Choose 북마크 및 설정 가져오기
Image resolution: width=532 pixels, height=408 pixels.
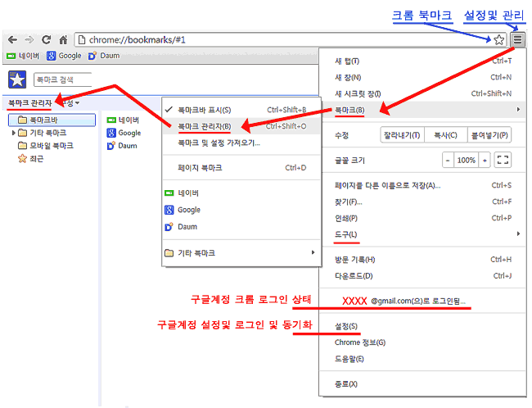pos(241,143)
